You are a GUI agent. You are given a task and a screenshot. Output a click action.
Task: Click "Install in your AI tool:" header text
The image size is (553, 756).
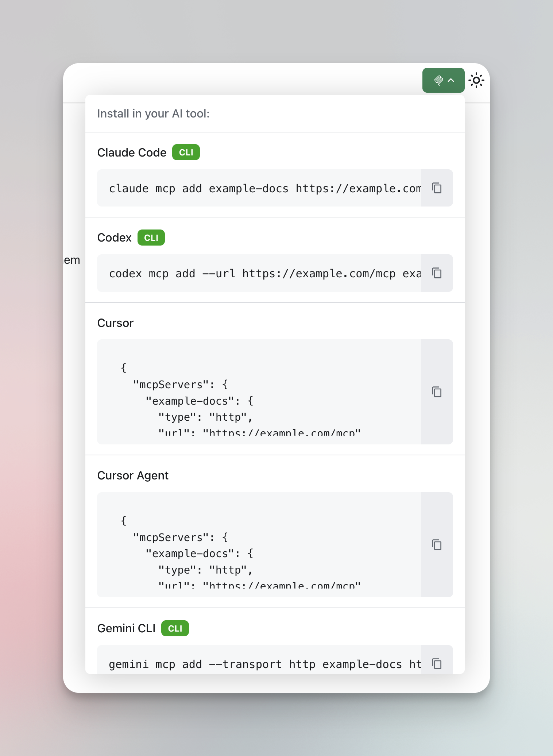(153, 113)
